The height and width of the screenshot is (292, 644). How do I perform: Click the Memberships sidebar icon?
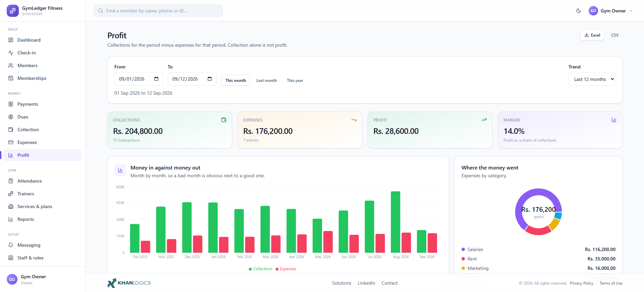click(11, 78)
